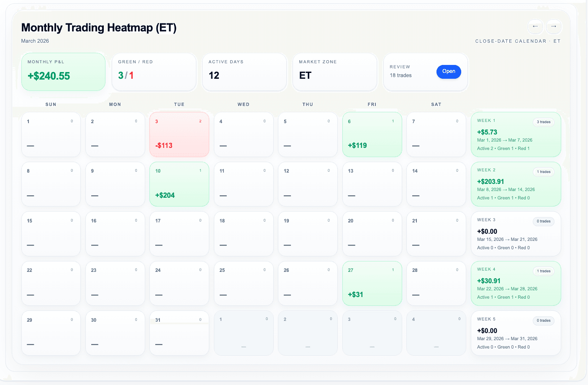Go to the next month arrow
Viewport: 588px width, 385px height.
click(x=553, y=26)
